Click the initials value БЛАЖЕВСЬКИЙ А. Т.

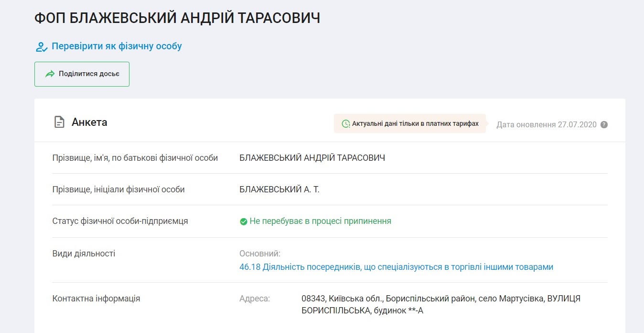pyautogui.click(x=279, y=189)
